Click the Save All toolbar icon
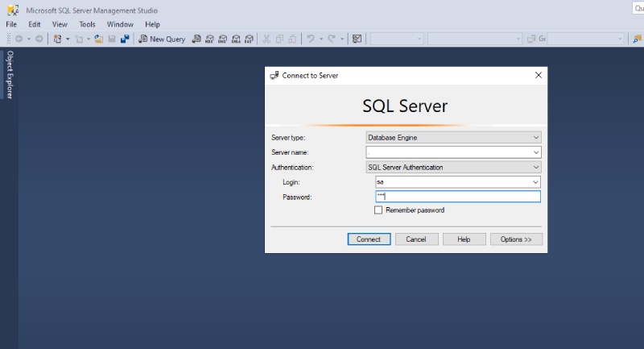The image size is (644, 349). (125, 39)
